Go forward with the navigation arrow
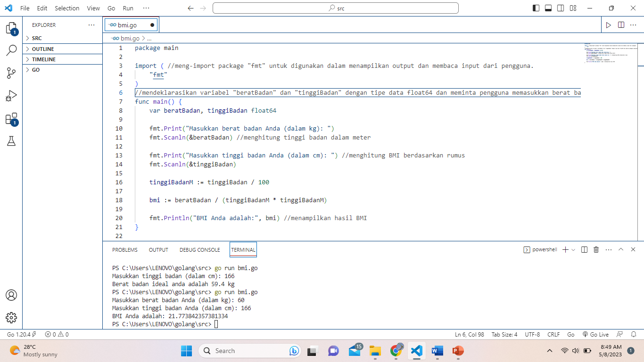This screenshot has width=644, height=362. [203, 8]
